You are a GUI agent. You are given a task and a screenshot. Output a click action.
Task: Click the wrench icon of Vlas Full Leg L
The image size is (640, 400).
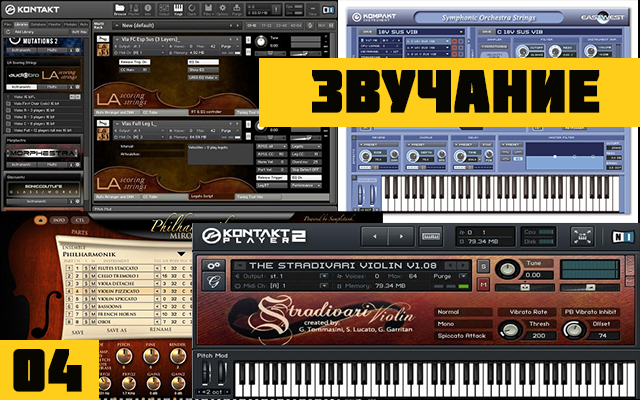pos(102,123)
